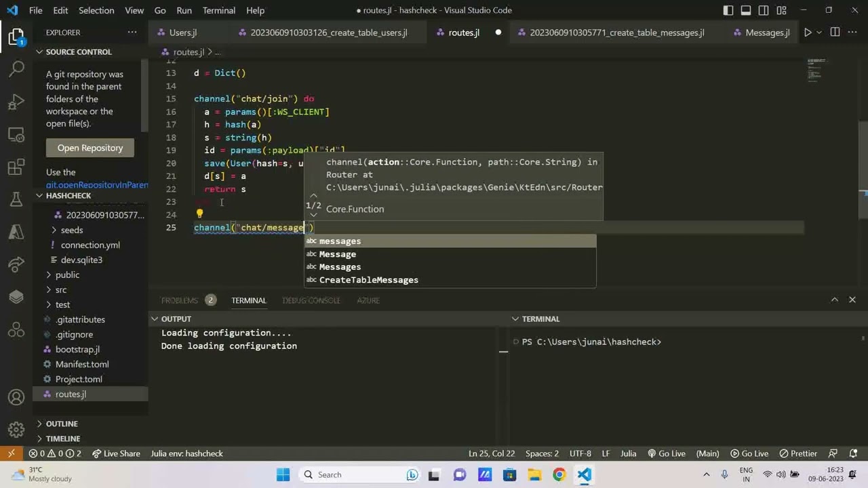Toggle the secondary side bar layout

tap(764, 10)
